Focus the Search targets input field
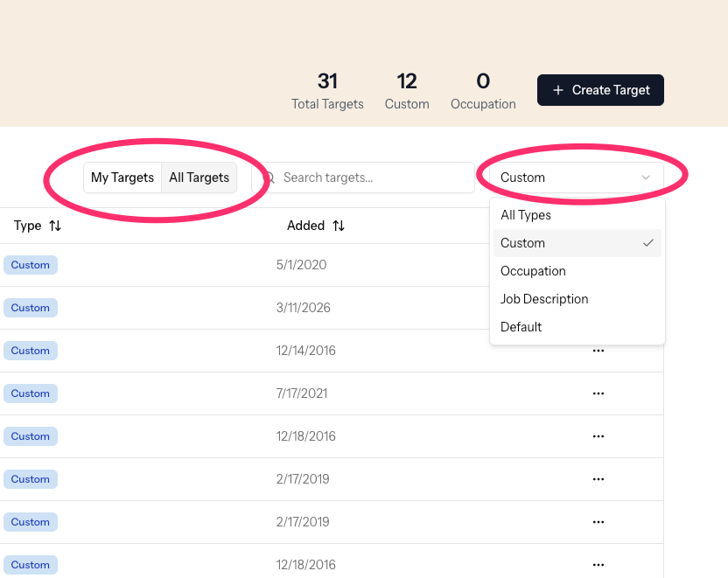The height and width of the screenshot is (578, 728). pyautogui.click(x=363, y=178)
